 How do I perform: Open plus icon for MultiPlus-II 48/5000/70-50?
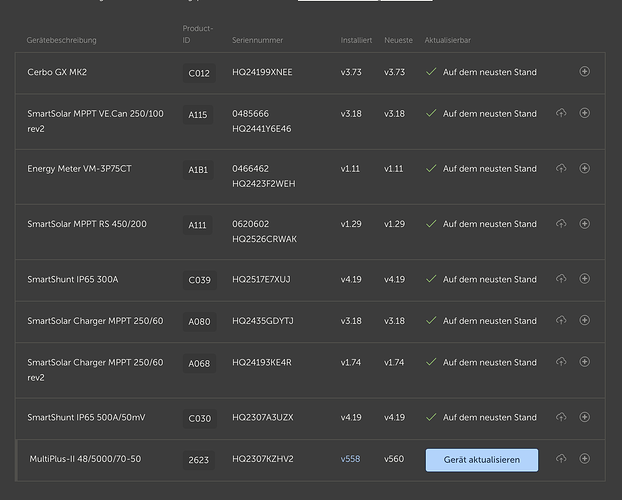584,458
